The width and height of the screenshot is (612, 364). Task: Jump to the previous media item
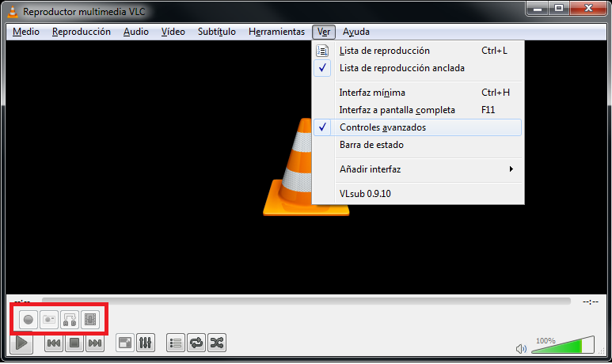(54, 343)
